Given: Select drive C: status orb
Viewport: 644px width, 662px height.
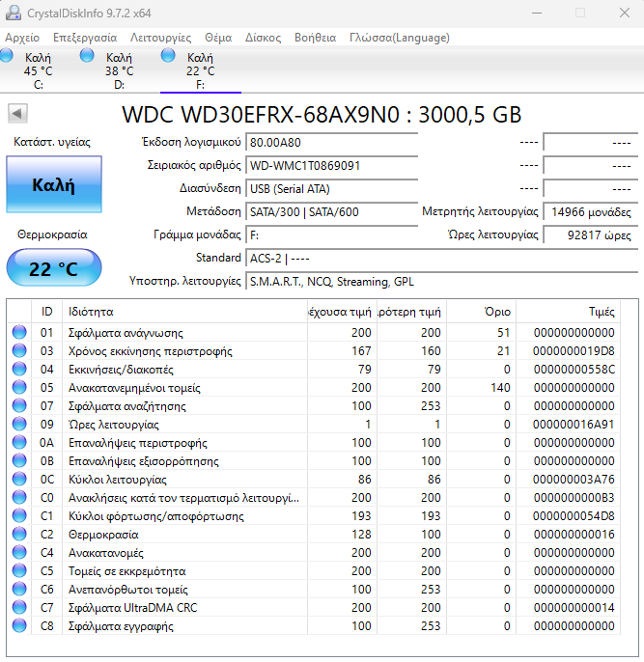Looking at the screenshot, I should pyautogui.click(x=8, y=57).
